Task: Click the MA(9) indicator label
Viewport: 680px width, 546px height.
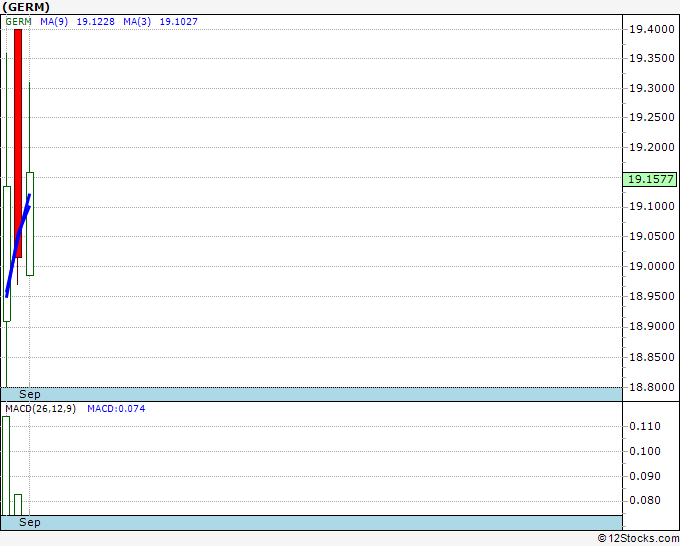Action: click(54, 22)
